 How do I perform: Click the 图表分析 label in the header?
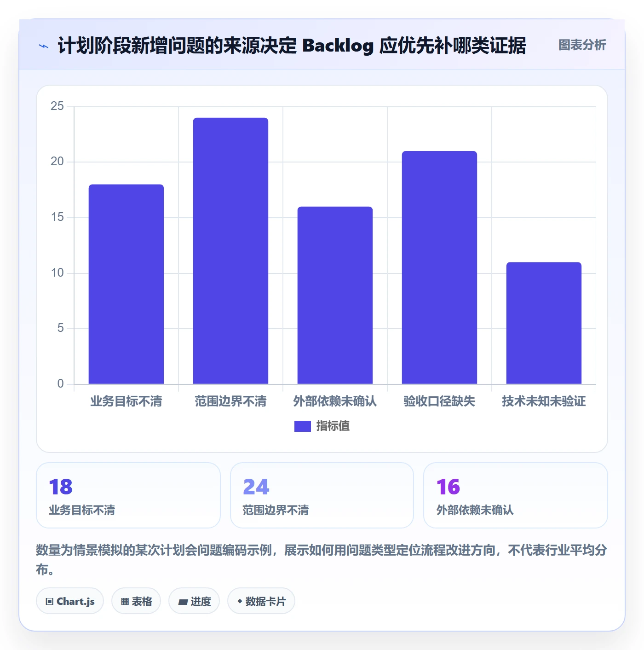click(x=582, y=45)
